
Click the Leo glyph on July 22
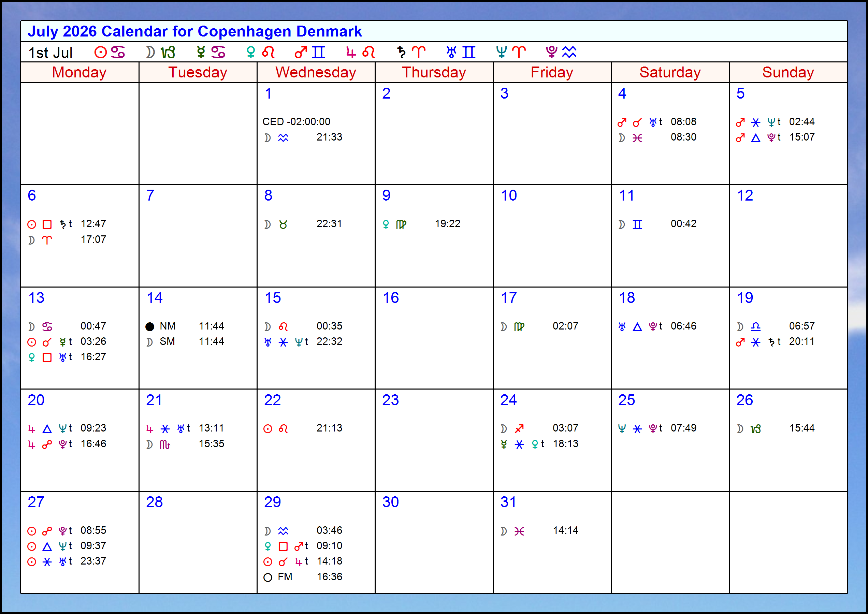[x=283, y=429]
